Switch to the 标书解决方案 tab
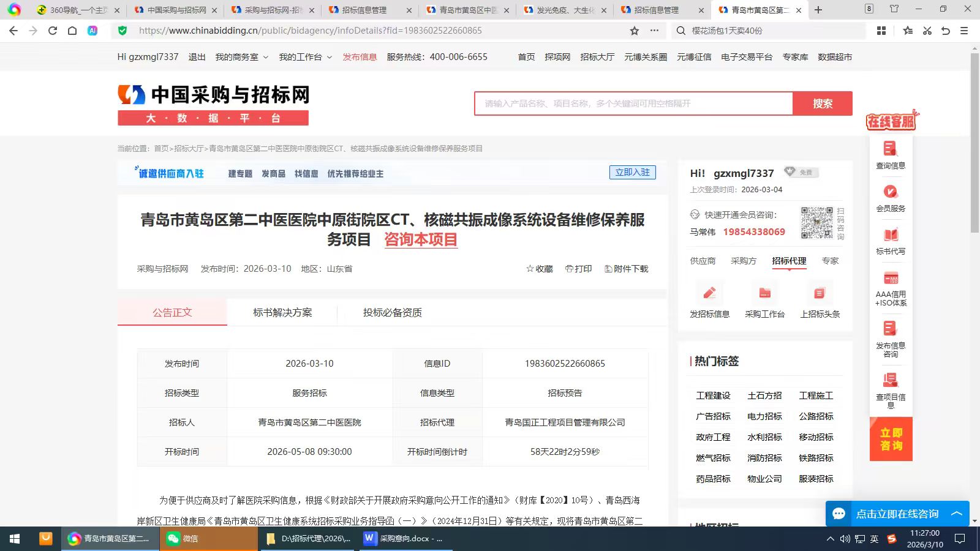Image resolution: width=980 pixels, height=551 pixels. [x=282, y=313]
